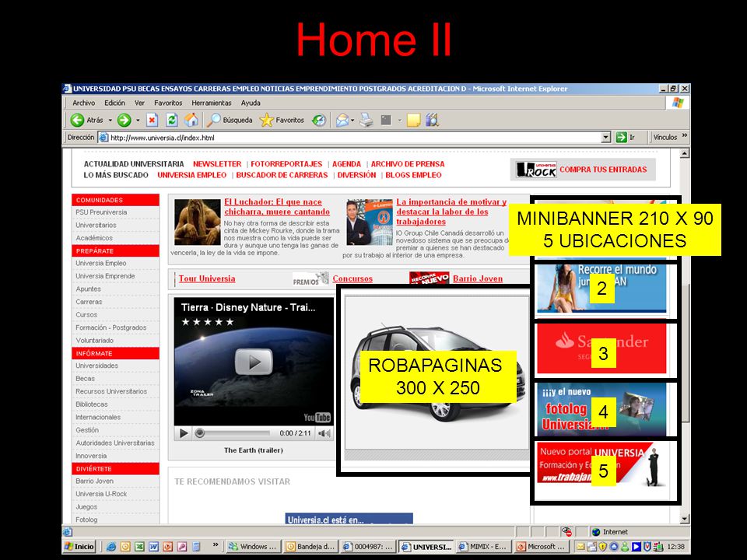This screenshot has width=747, height=560.
Task: Click the Concursos link
Action: pos(352,278)
